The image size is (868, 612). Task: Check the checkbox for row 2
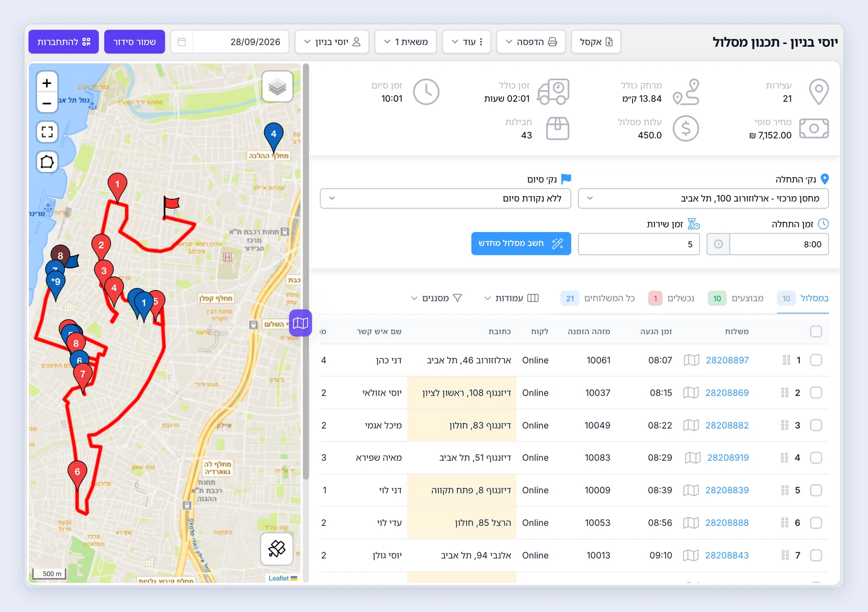coord(816,392)
